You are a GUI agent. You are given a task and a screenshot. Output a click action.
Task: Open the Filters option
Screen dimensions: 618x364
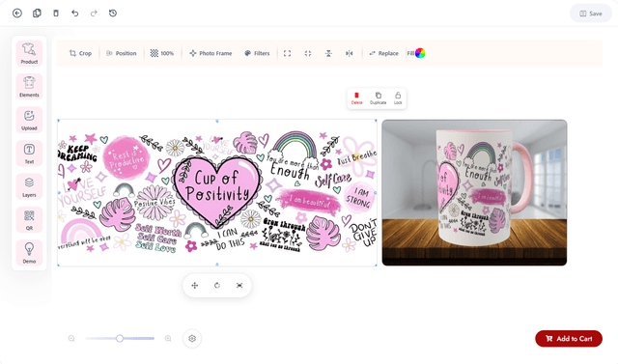(257, 53)
